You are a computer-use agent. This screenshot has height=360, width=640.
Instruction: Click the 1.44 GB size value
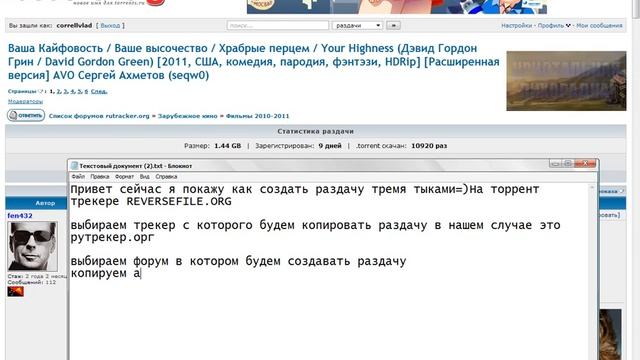point(227,146)
